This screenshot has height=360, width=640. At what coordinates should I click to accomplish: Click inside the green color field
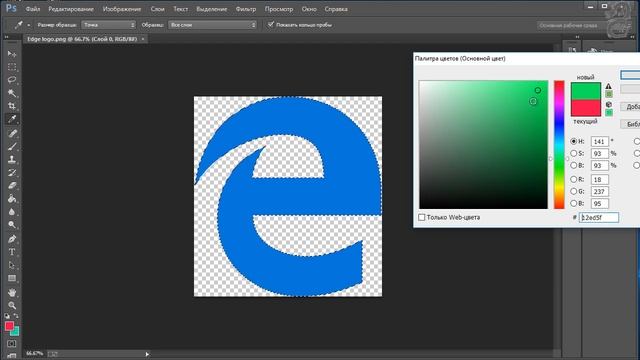(x=483, y=145)
